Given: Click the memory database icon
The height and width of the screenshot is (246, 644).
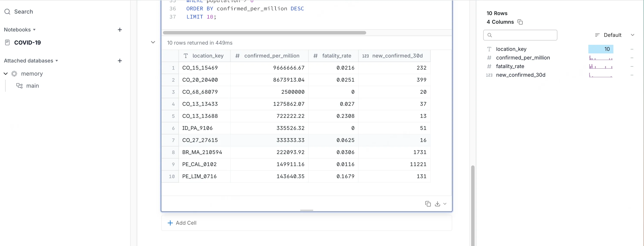Looking at the screenshot, I should [x=14, y=74].
